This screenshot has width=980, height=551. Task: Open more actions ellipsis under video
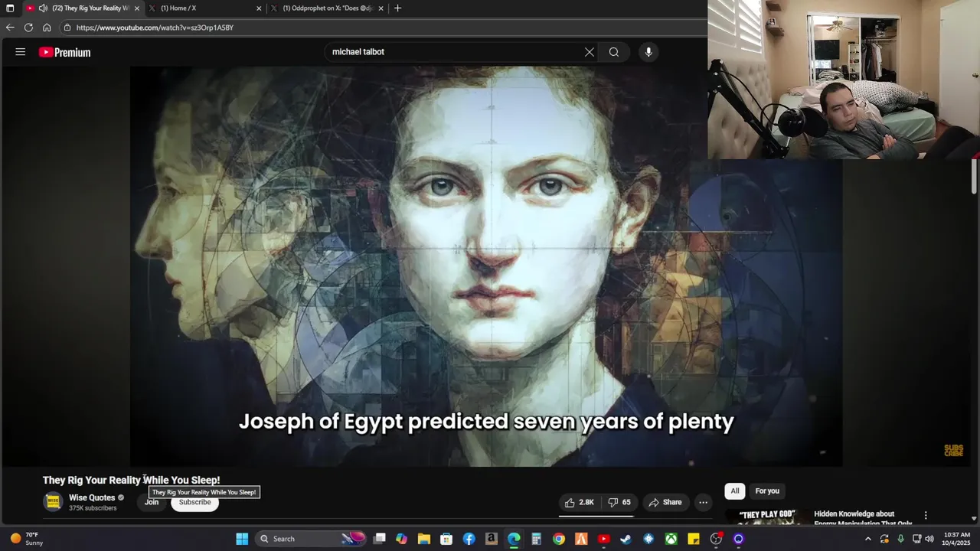click(x=703, y=502)
